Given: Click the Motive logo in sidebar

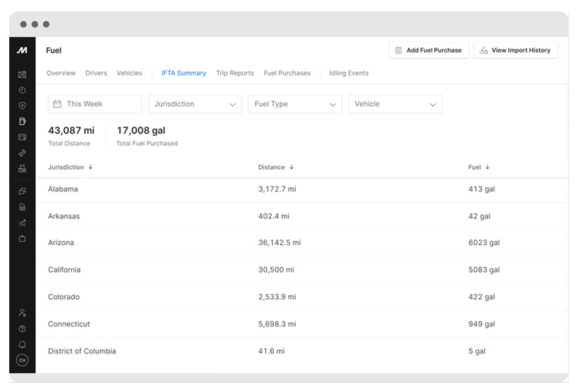Looking at the screenshot, I should coord(22,50).
